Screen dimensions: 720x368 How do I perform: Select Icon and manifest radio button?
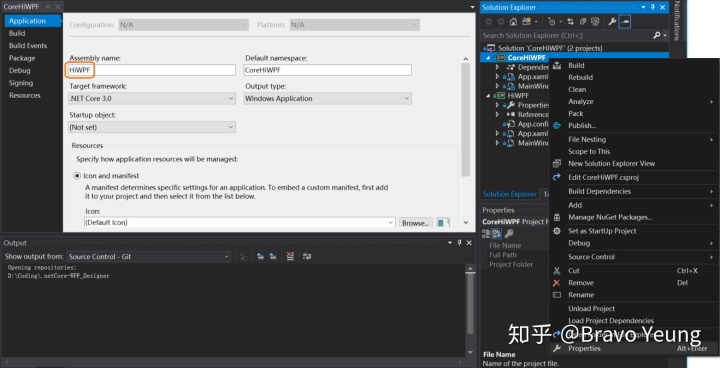point(77,176)
